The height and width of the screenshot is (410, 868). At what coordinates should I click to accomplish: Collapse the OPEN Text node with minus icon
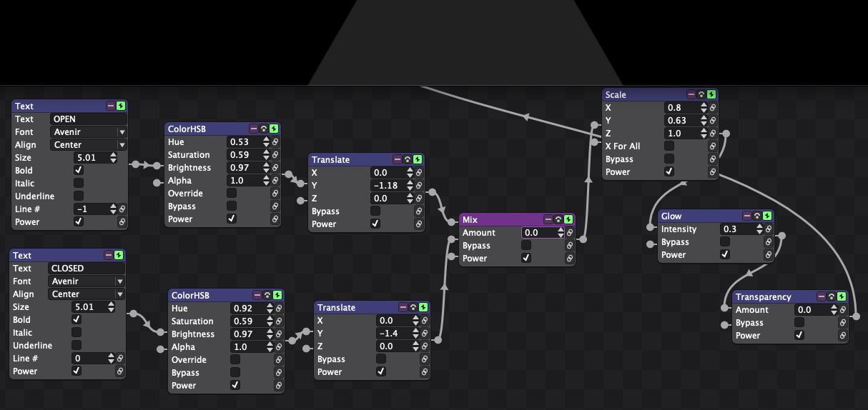click(111, 106)
